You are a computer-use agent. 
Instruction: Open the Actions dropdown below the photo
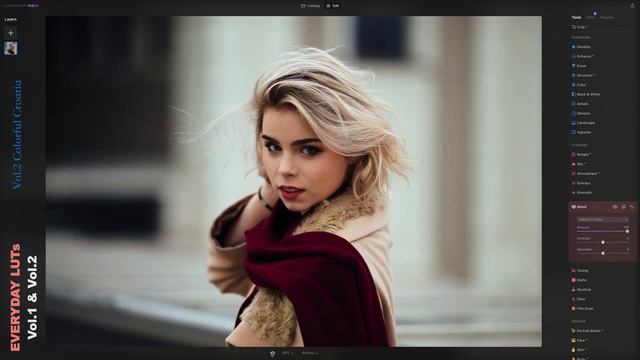click(309, 353)
